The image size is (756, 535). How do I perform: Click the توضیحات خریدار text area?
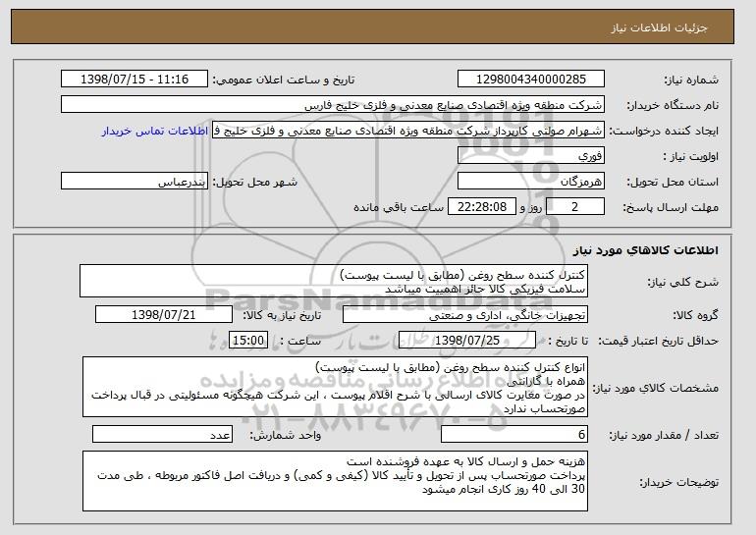335,481
